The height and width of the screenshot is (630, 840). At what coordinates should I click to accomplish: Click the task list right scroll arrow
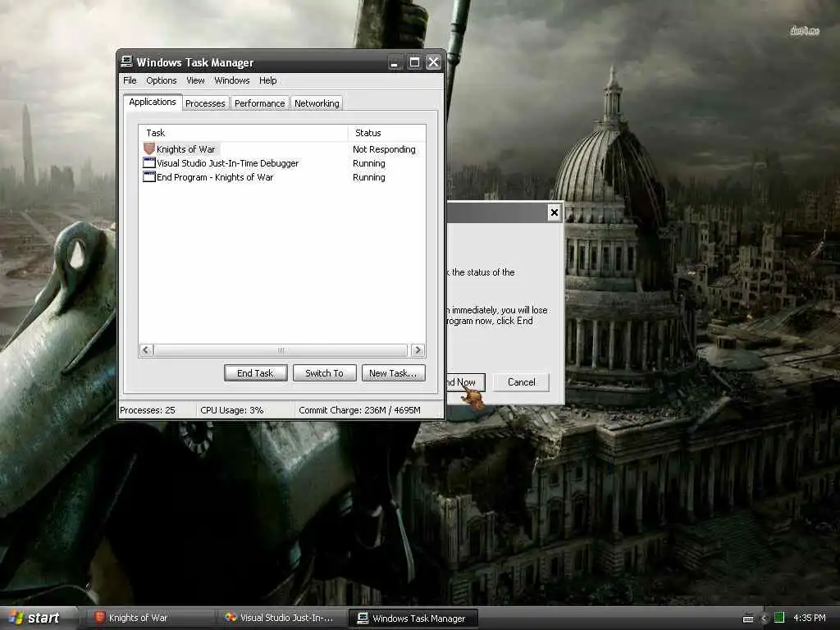tap(418, 349)
